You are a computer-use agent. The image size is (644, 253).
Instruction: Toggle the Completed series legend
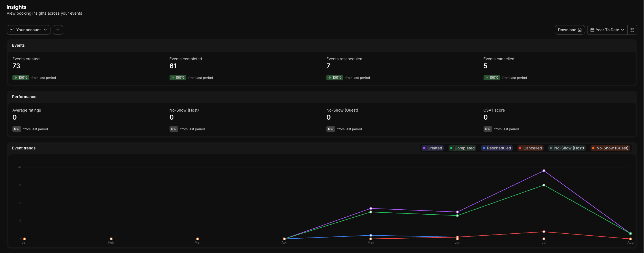pos(462,148)
